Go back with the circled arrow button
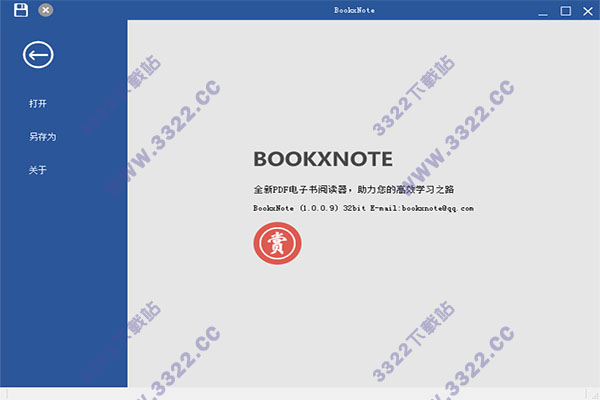600x400 pixels. pos(38,55)
